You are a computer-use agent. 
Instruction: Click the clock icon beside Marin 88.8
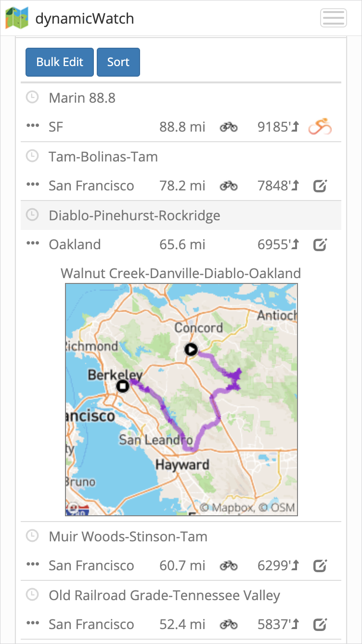(x=32, y=98)
